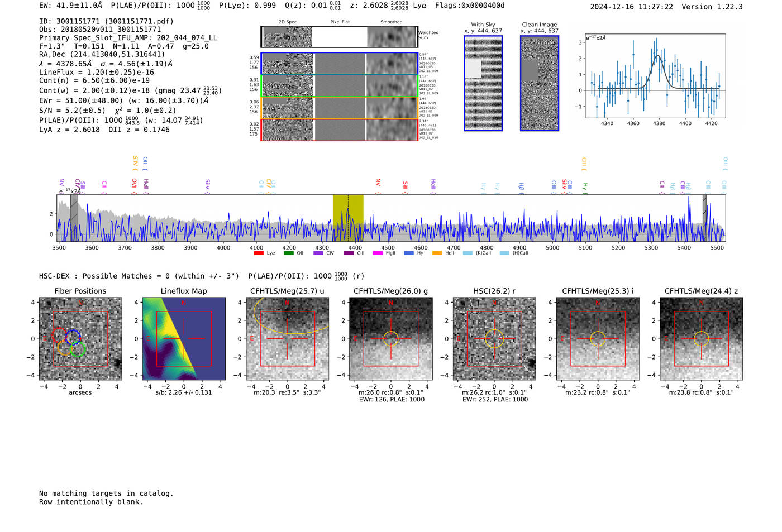Click the s/b: 2.26 +/- 0.131 caption
Screen dimensions: 782x532
[x=184, y=392]
